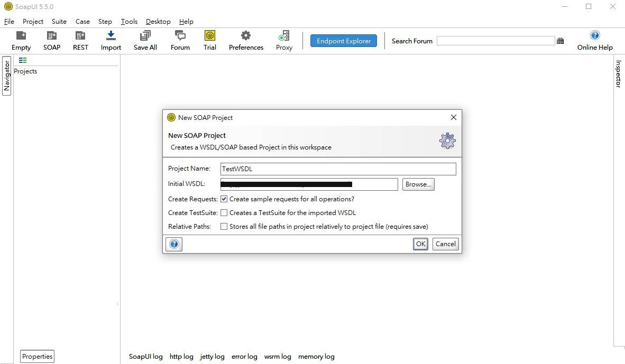Click the Cancel button
625x364 pixels.
tap(445, 244)
